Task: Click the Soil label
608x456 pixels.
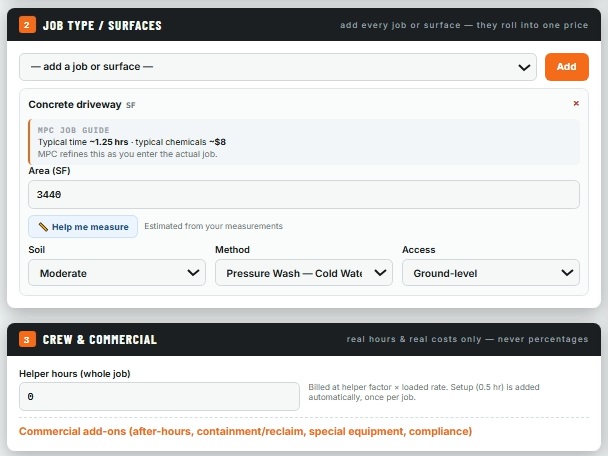Action: (x=36, y=250)
